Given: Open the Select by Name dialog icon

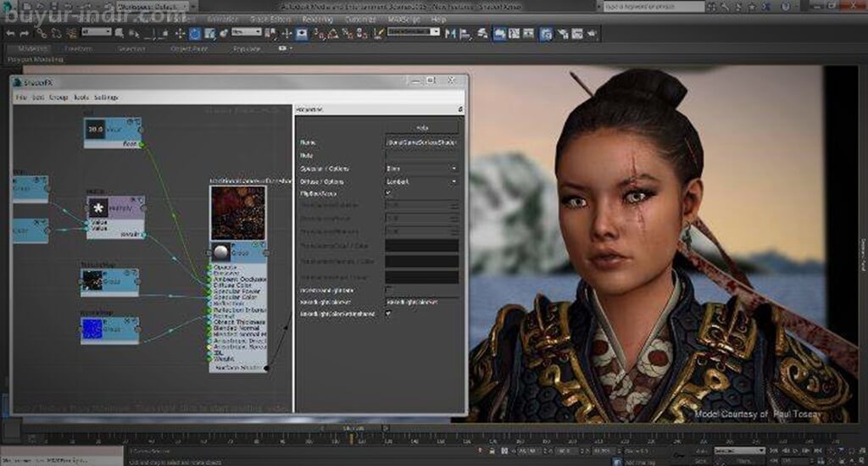Looking at the screenshot, I should [133, 34].
